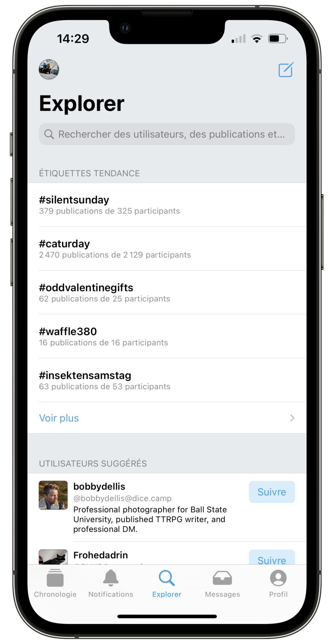Open the Messages inbox tab
This screenshot has height=644, width=334.
click(x=222, y=584)
